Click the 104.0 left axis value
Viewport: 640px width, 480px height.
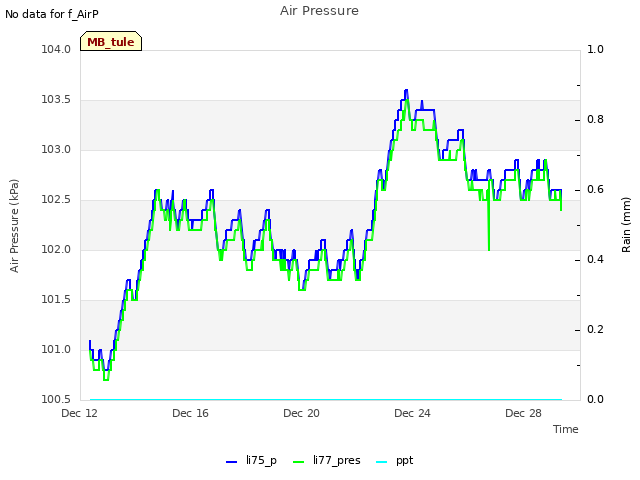point(56,49)
